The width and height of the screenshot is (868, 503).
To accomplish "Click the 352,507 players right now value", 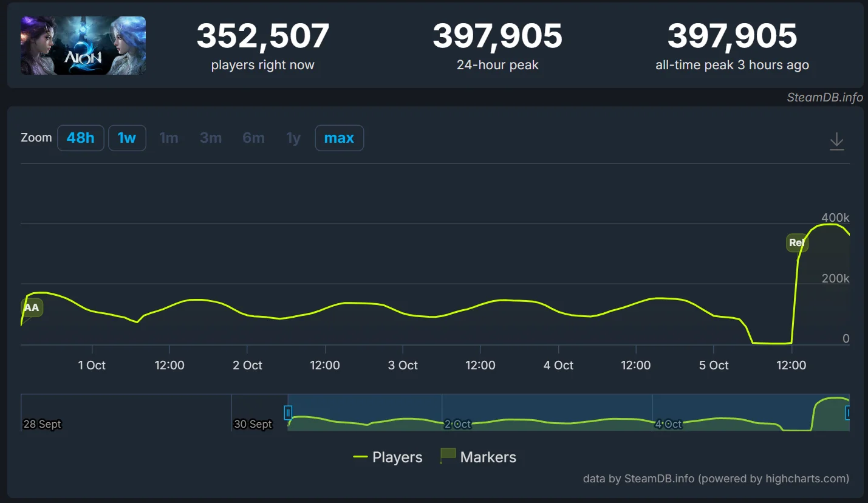I will click(262, 36).
